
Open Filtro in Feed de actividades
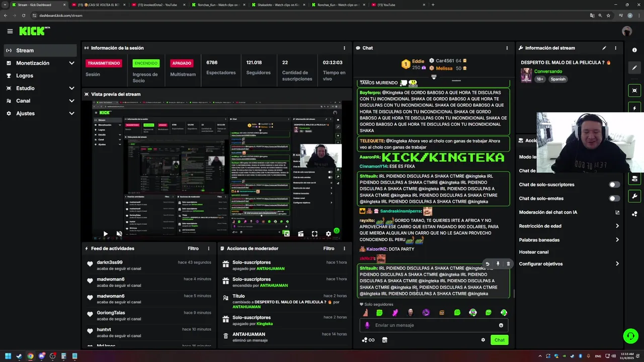click(x=193, y=248)
